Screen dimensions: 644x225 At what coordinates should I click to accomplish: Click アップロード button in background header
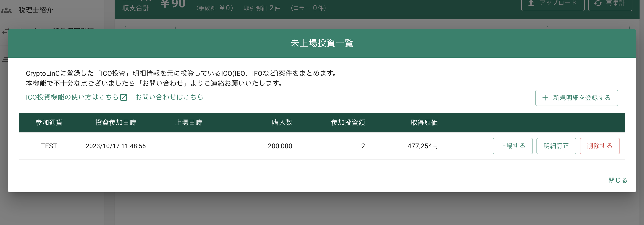point(553,4)
